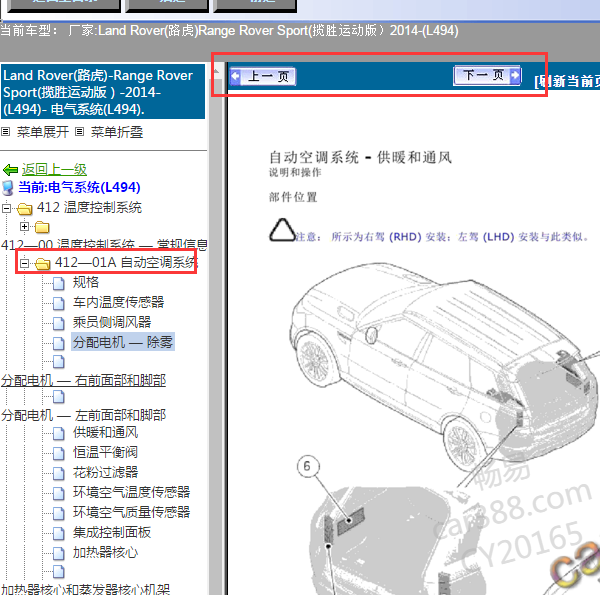Image resolution: width=600 pixels, height=595 pixels.
Task: Click the green back arrow icon
Action: pyautogui.click(x=10, y=170)
